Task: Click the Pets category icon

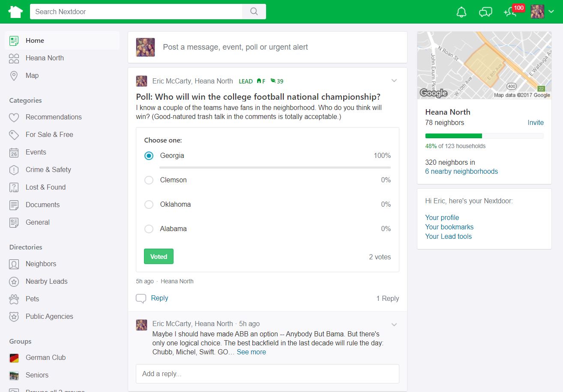Action: [13, 299]
